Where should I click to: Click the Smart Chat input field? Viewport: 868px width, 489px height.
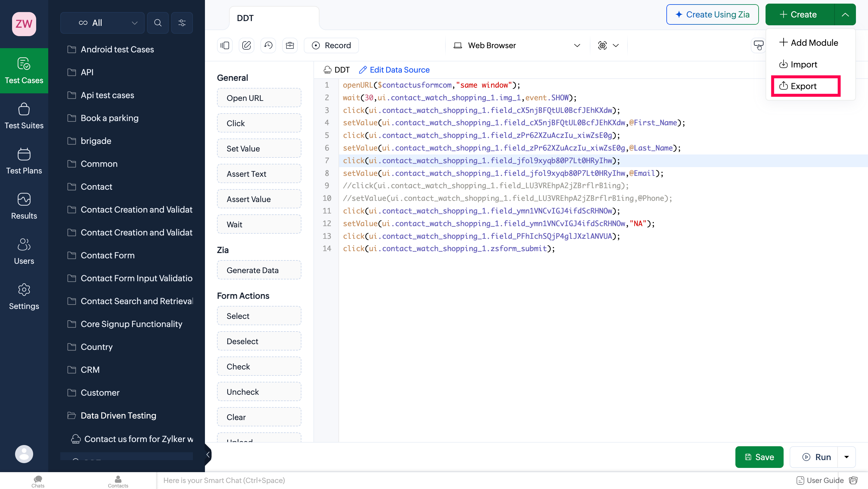click(472, 480)
